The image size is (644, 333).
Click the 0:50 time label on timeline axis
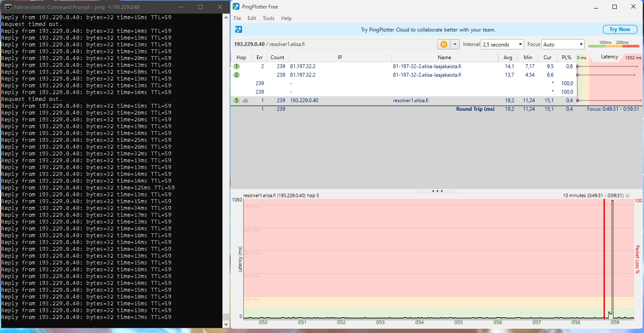tap(263, 323)
